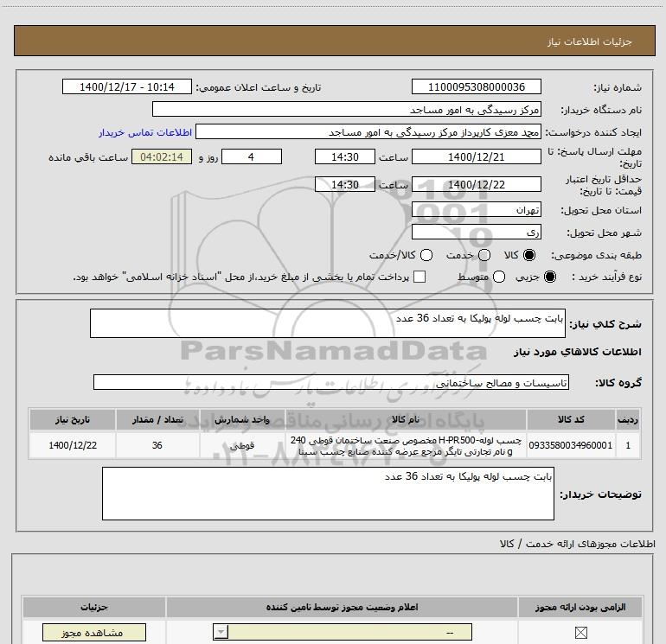Click the request creator field مجد معزی
This screenshot has width=666, height=644.
(368, 131)
